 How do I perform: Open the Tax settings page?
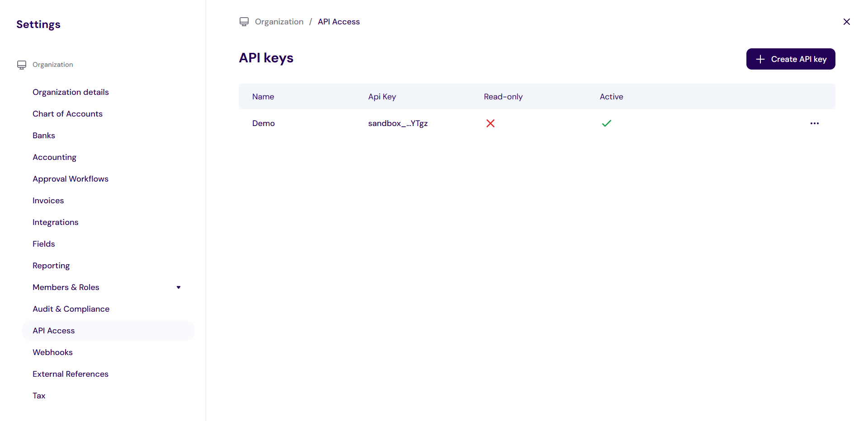point(39,396)
